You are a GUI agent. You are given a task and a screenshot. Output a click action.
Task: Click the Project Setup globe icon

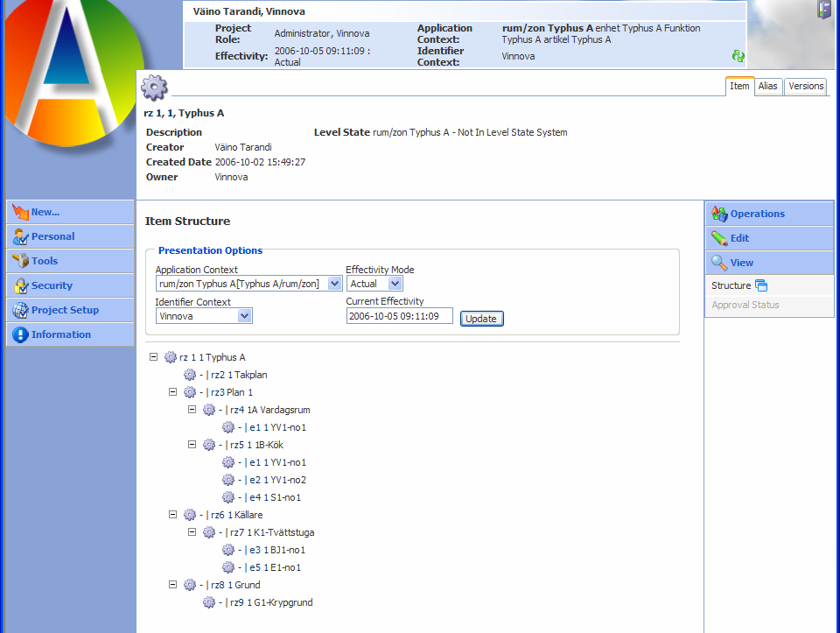(x=20, y=310)
